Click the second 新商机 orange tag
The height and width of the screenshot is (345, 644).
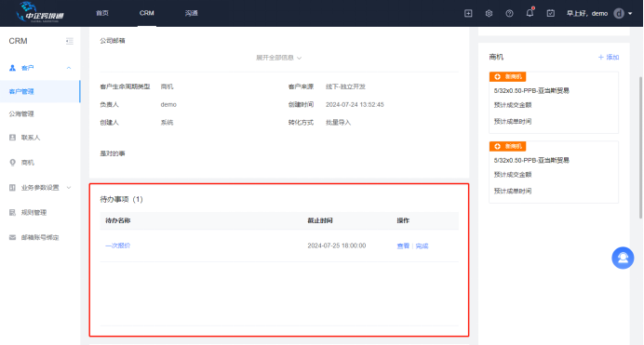click(x=507, y=146)
